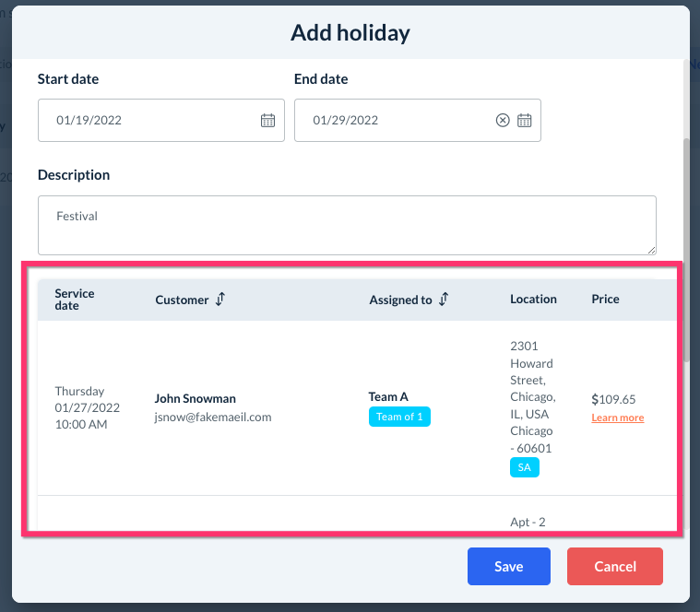Open the Start date calendar picker icon
The image size is (700, 612).
(x=267, y=120)
